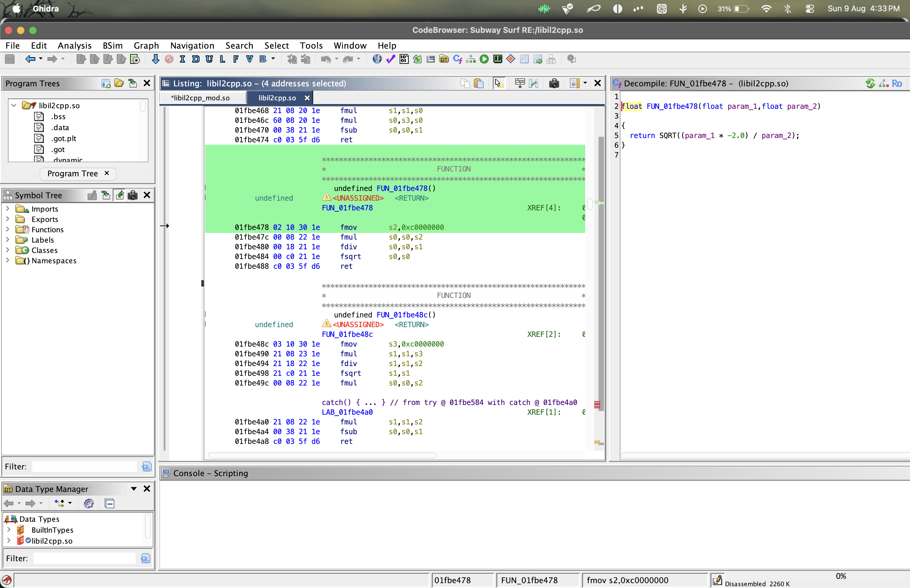Click FUN_01fbe48c function label

[x=347, y=334]
